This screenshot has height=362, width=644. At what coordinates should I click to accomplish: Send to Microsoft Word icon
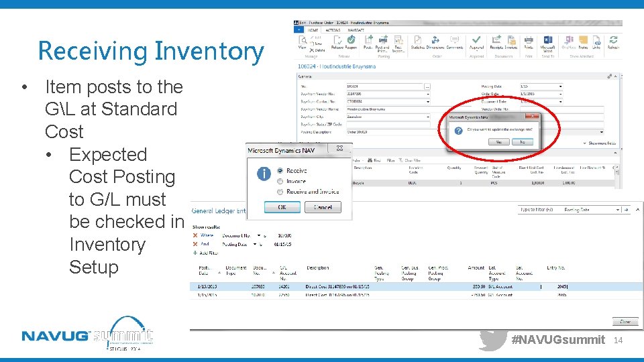[x=548, y=44]
